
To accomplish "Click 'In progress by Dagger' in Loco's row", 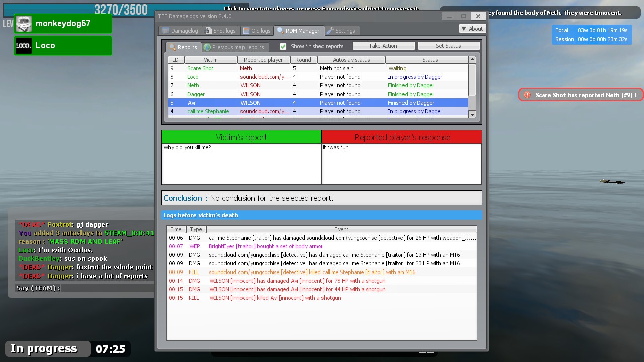I will click(415, 77).
